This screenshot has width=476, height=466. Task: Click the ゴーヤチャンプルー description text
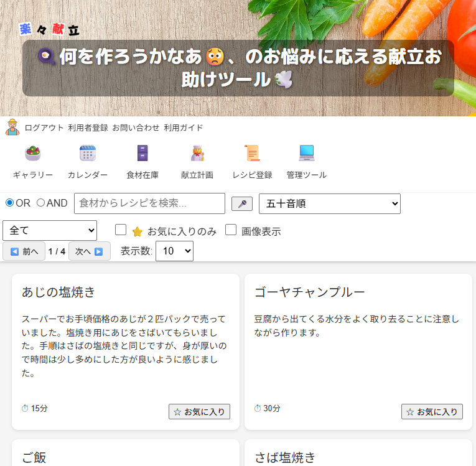[x=357, y=326]
